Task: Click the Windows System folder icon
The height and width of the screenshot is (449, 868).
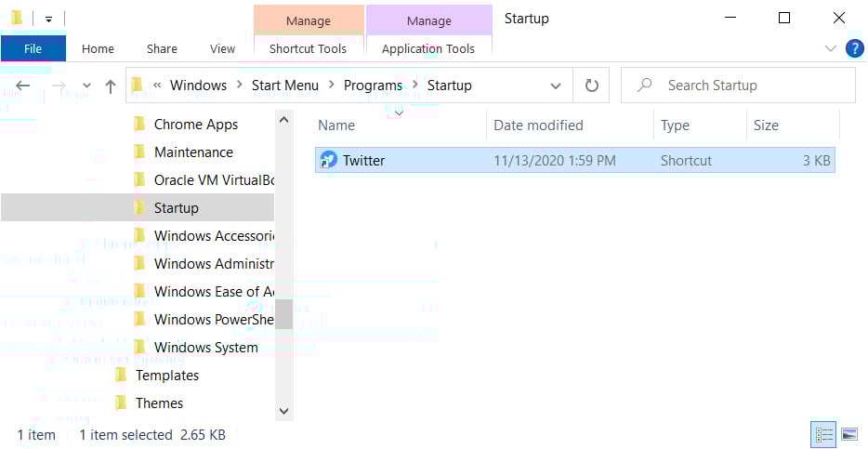Action: pyautogui.click(x=140, y=347)
